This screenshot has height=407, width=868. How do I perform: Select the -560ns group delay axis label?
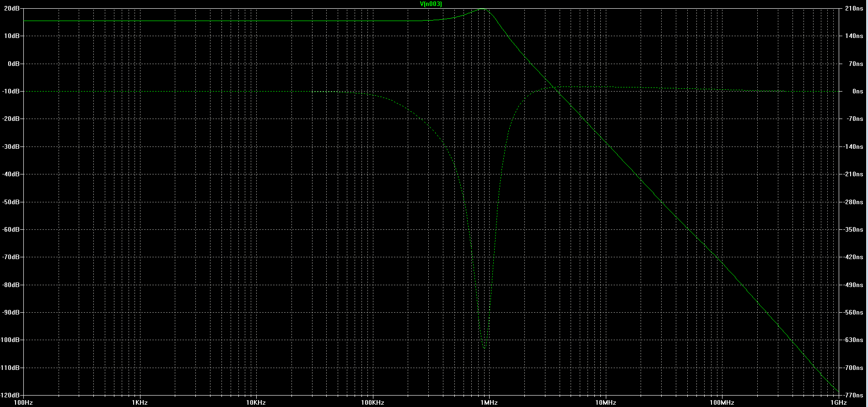pos(853,312)
